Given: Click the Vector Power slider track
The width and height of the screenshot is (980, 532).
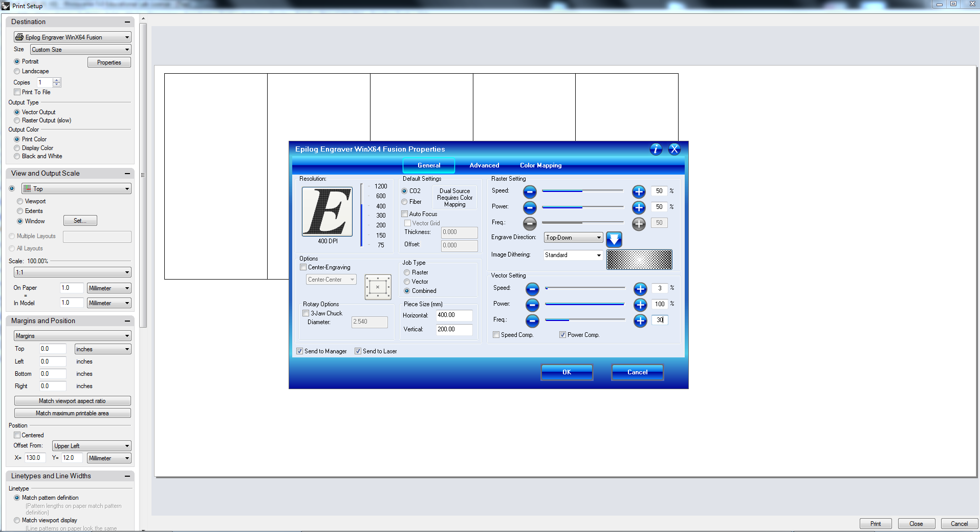Looking at the screenshot, I should pos(585,304).
